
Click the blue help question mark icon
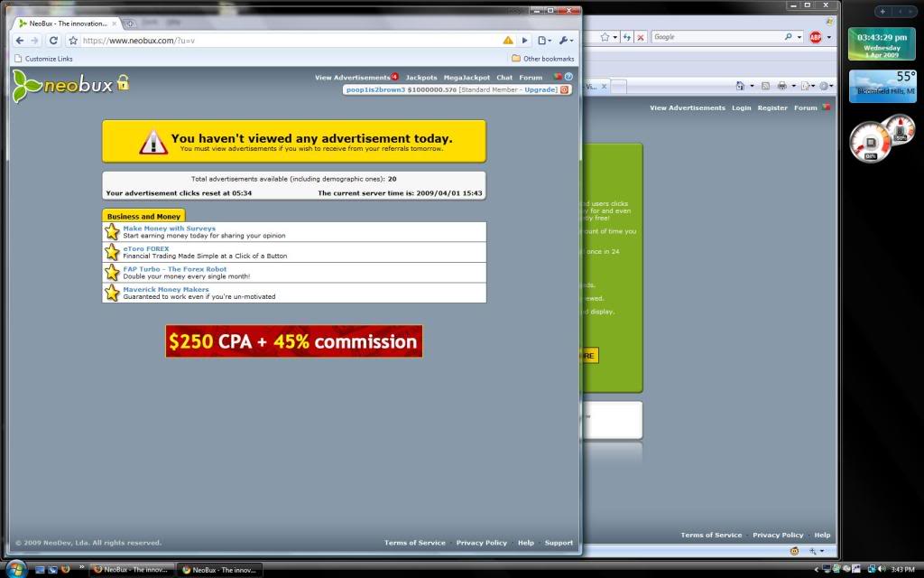(x=568, y=77)
